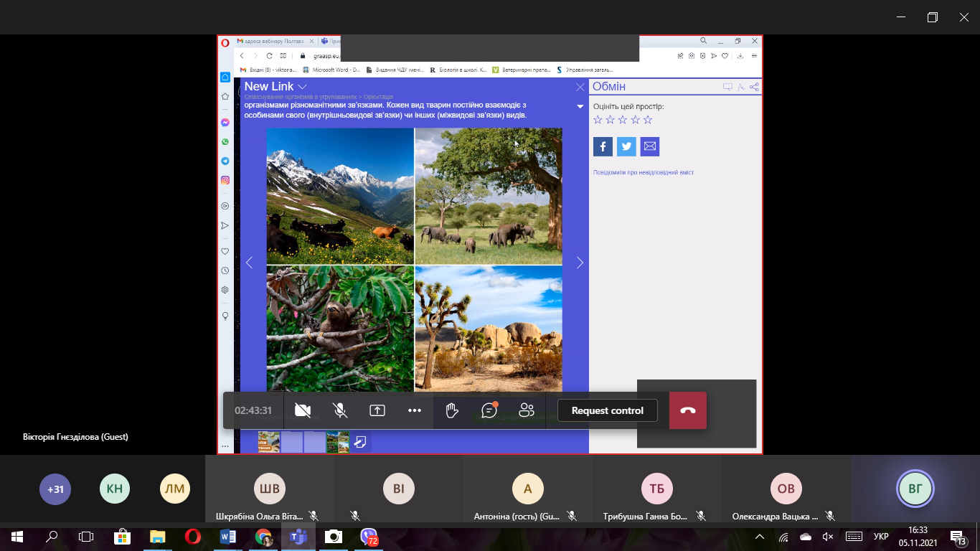Show the participants list
Image resolution: width=980 pixels, height=551 pixels.
pyautogui.click(x=527, y=410)
